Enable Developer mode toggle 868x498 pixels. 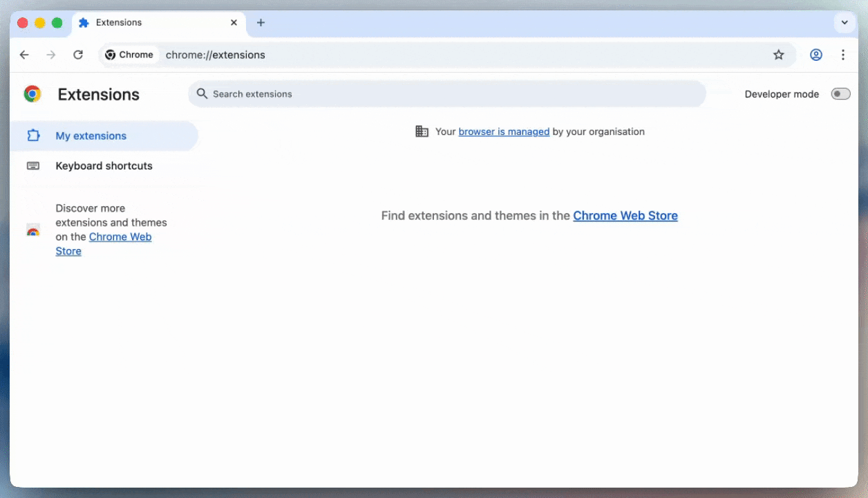coord(840,94)
